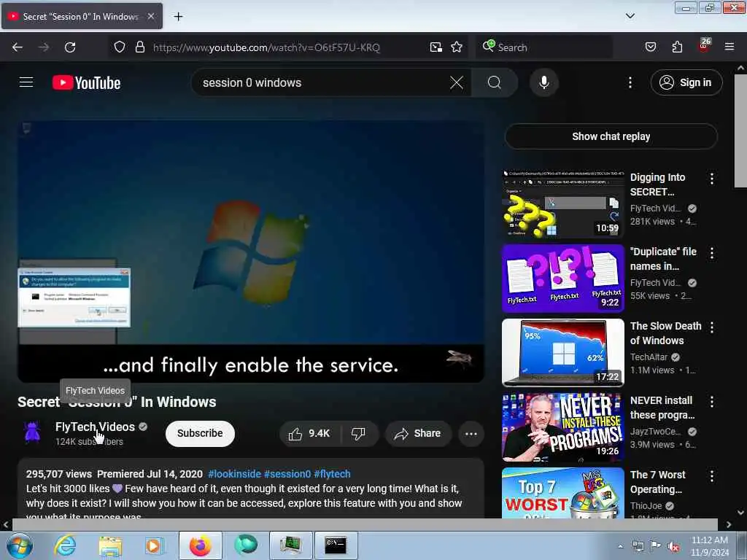The height and width of the screenshot is (560, 747).
Task: Go forward with Firefox forward arrow
Action: (44, 47)
